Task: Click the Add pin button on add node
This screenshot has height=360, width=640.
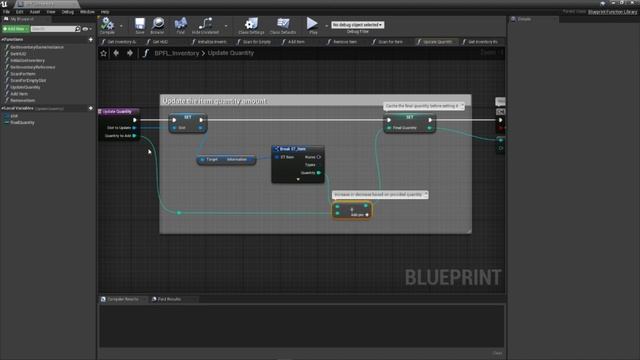Action: point(360,215)
